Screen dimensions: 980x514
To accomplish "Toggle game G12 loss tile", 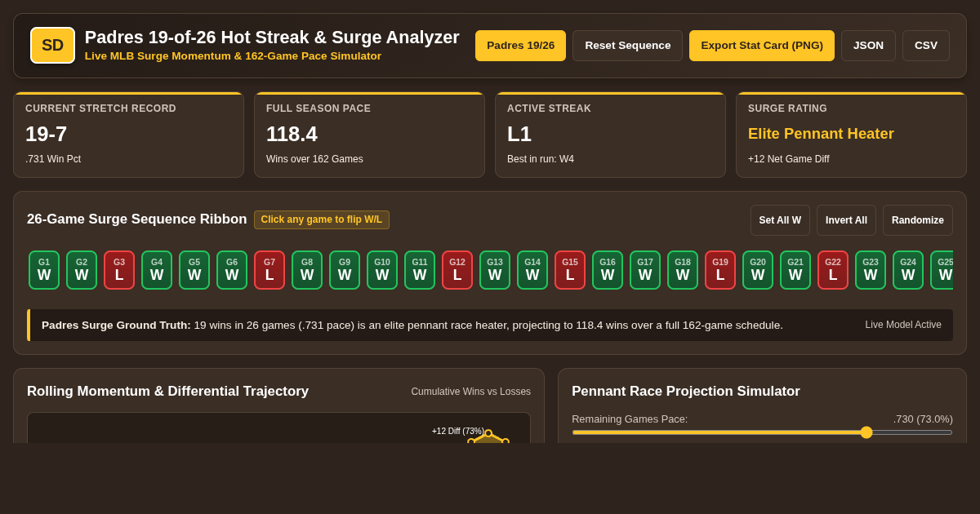I will pos(457,270).
